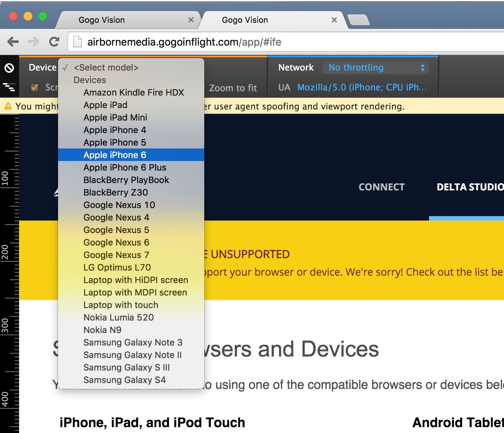Open the CONNECT navigation item
Viewport: 504px width, 433px height.
(x=381, y=187)
